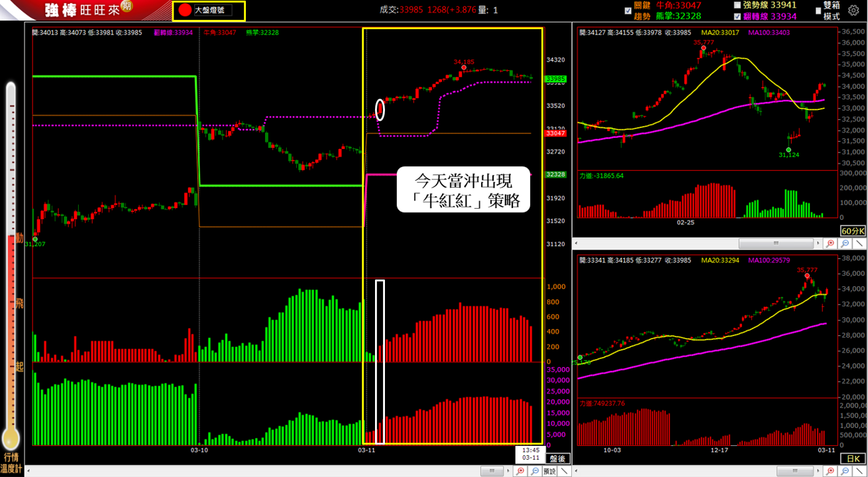Zoom in on the 日K chart

[x=831, y=471]
